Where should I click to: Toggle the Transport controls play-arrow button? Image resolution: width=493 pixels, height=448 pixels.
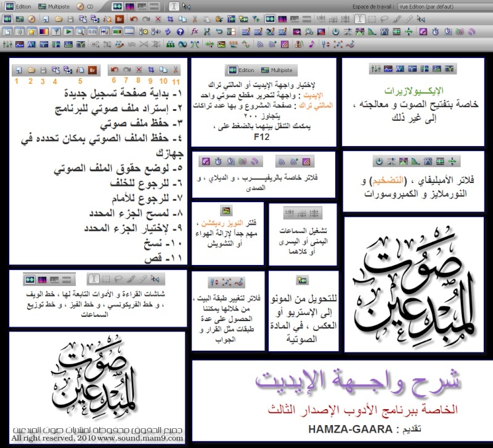(x=68, y=32)
